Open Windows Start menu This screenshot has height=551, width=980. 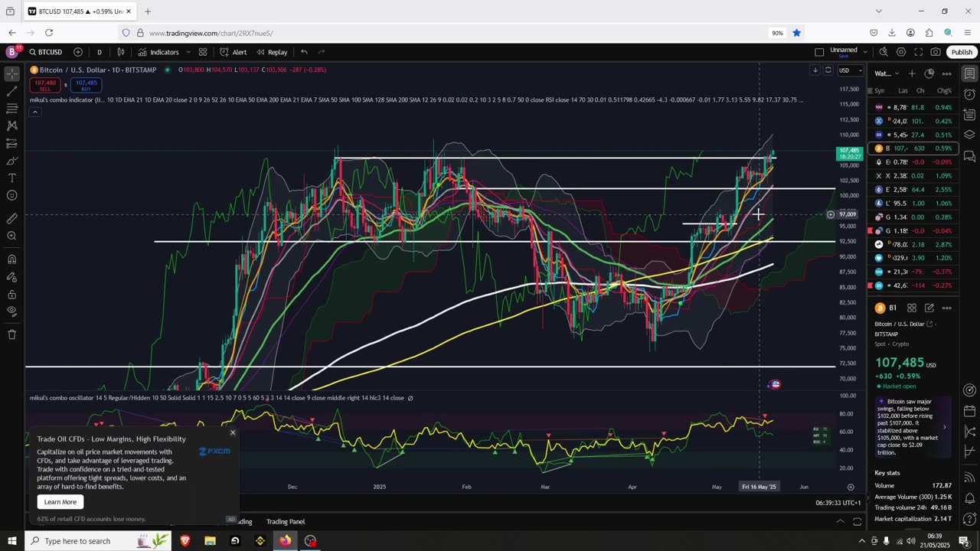click(x=11, y=541)
